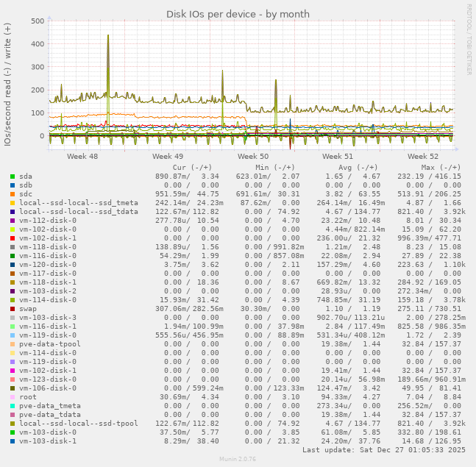The image size is (476, 467).
Task: Select the dark red swap color swatch
Action: tap(13, 309)
